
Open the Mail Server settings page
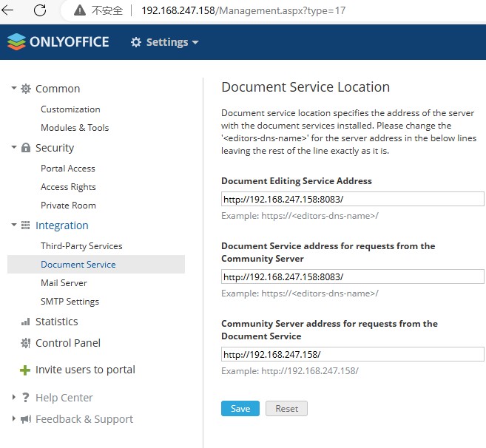tap(64, 283)
